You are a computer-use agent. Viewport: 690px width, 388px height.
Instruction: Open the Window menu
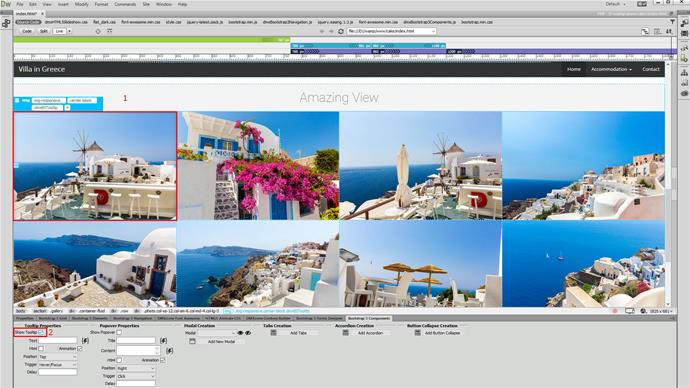(x=164, y=4)
